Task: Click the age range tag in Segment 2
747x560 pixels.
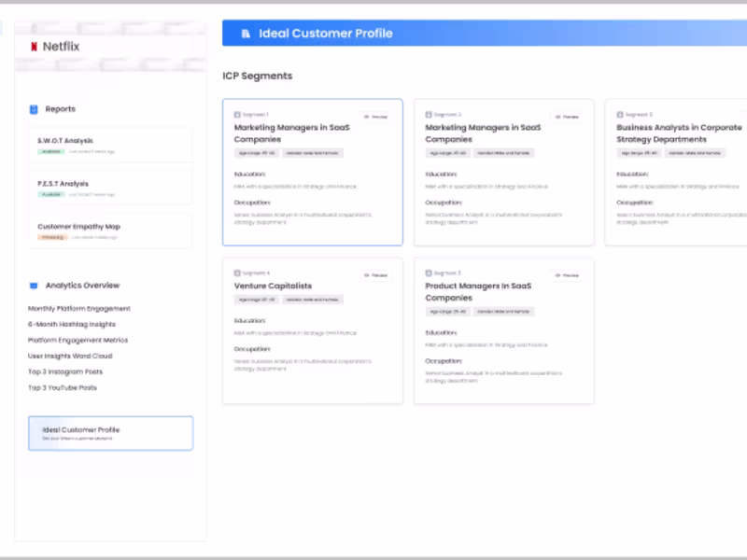Action: click(448, 153)
